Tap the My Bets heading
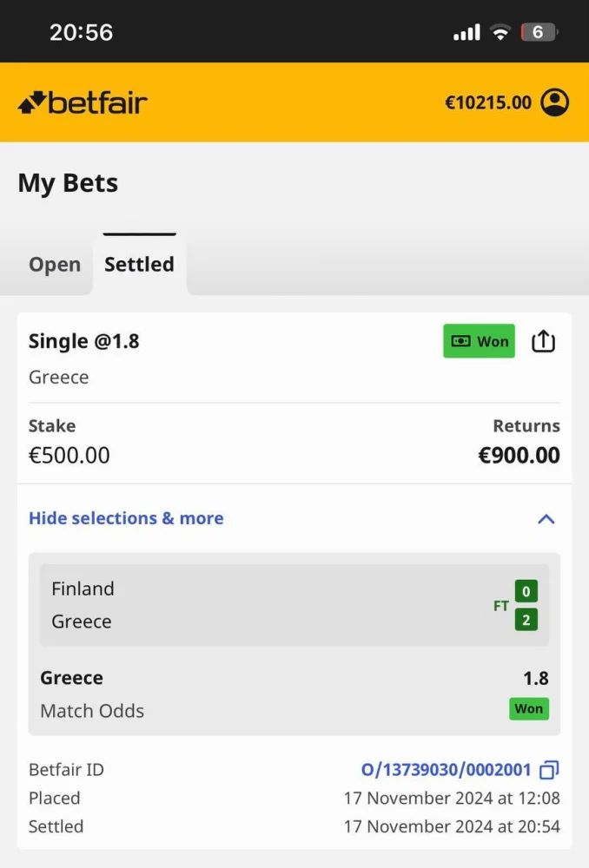Viewport: 589px width, 868px height. 68,183
